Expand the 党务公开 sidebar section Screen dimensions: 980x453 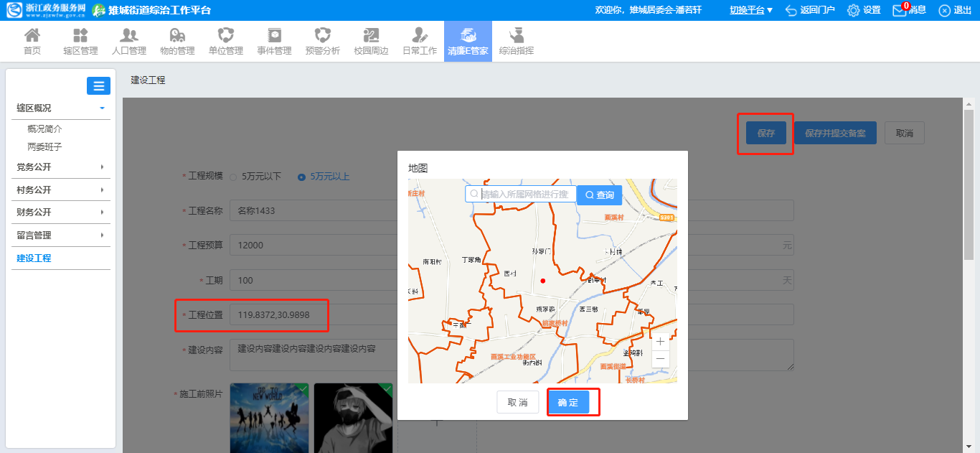61,167
